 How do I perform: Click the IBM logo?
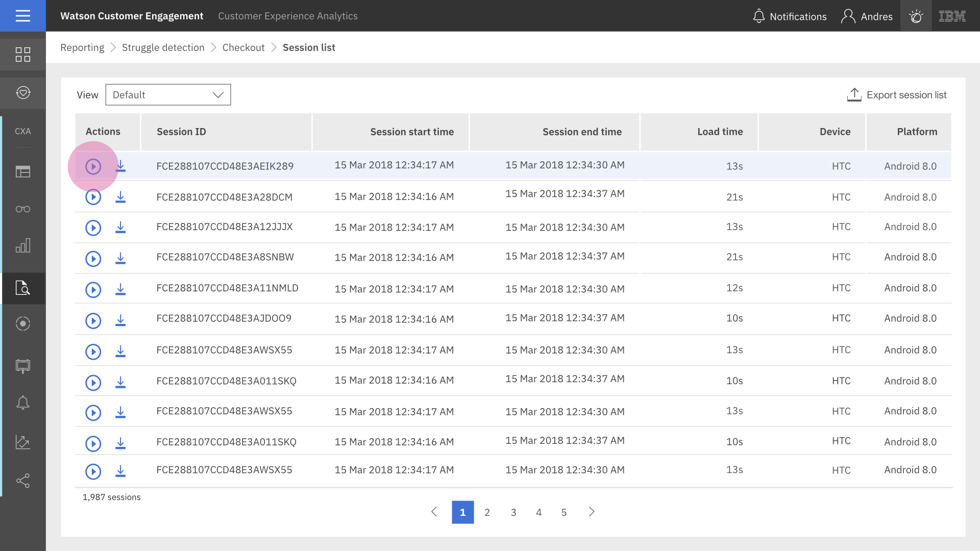tap(952, 16)
